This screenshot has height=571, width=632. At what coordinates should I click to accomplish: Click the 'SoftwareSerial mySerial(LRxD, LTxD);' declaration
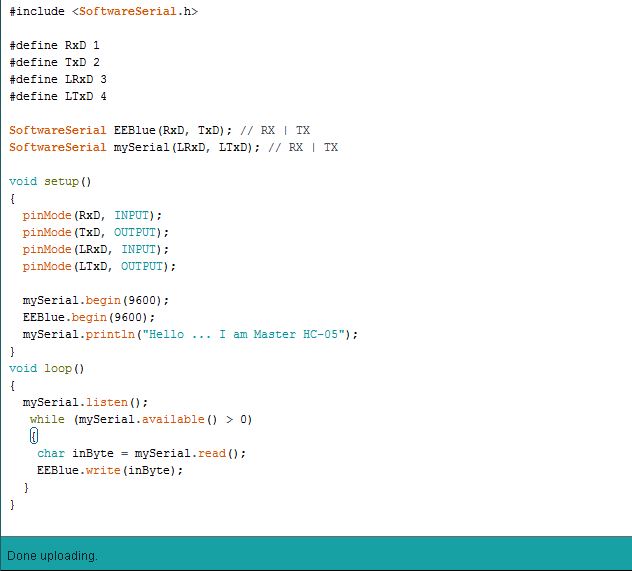coord(135,147)
